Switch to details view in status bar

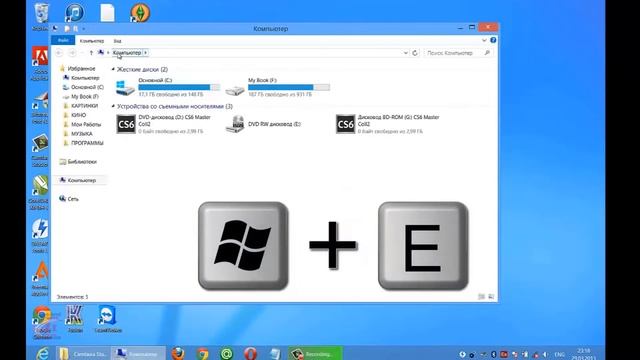coord(482,297)
